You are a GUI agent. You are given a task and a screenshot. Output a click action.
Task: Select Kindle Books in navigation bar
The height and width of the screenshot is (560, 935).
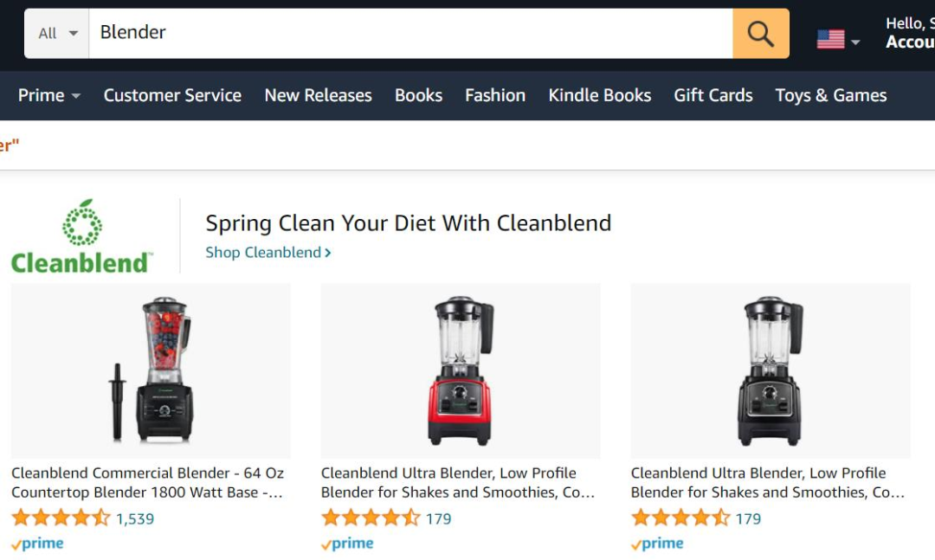pyautogui.click(x=599, y=95)
